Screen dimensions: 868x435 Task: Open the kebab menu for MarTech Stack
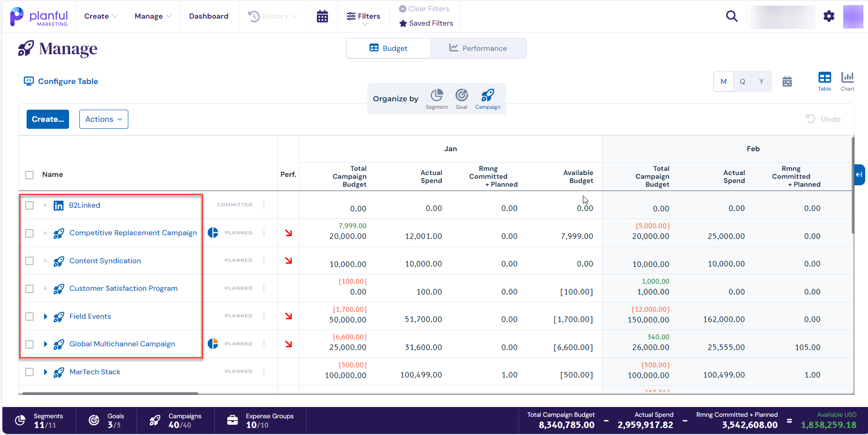click(264, 372)
